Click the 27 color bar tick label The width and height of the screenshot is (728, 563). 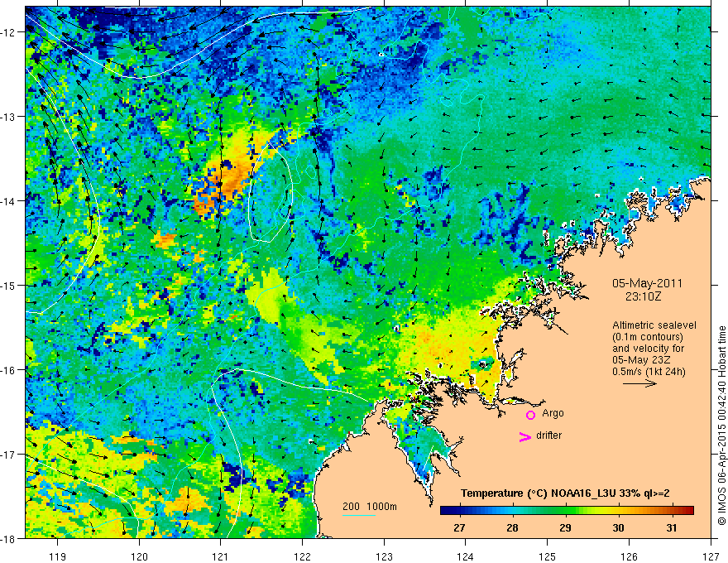[x=459, y=527]
